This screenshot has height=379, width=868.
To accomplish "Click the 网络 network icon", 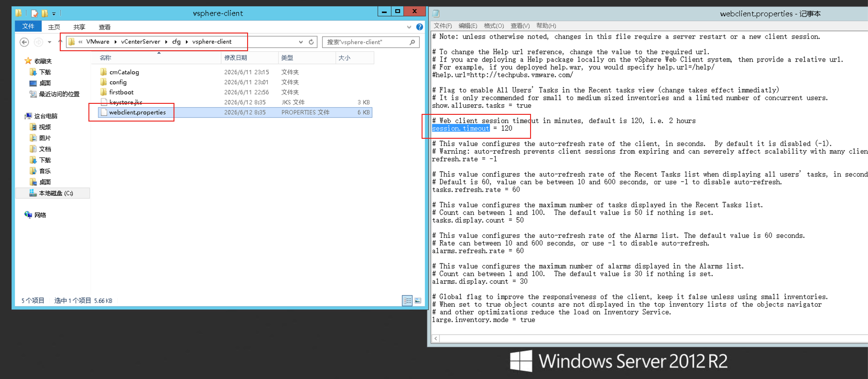I will [28, 215].
